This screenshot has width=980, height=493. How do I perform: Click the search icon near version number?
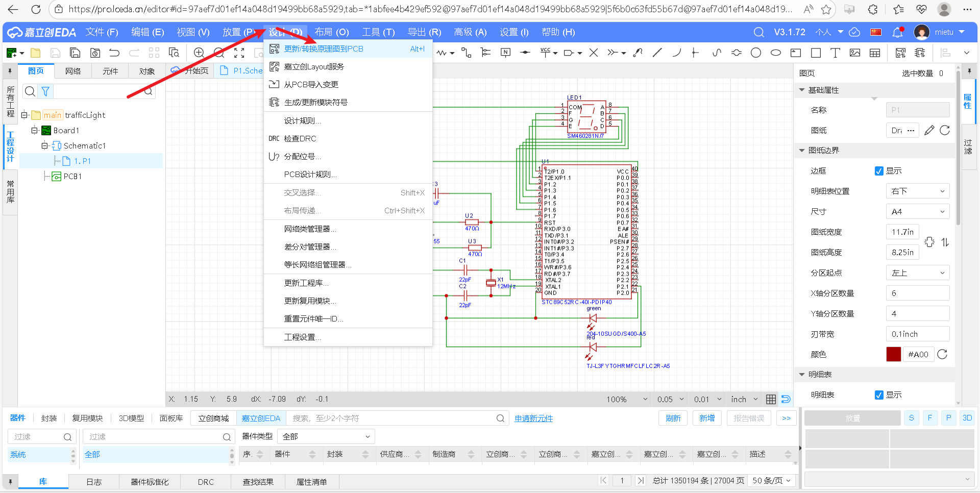[759, 32]
